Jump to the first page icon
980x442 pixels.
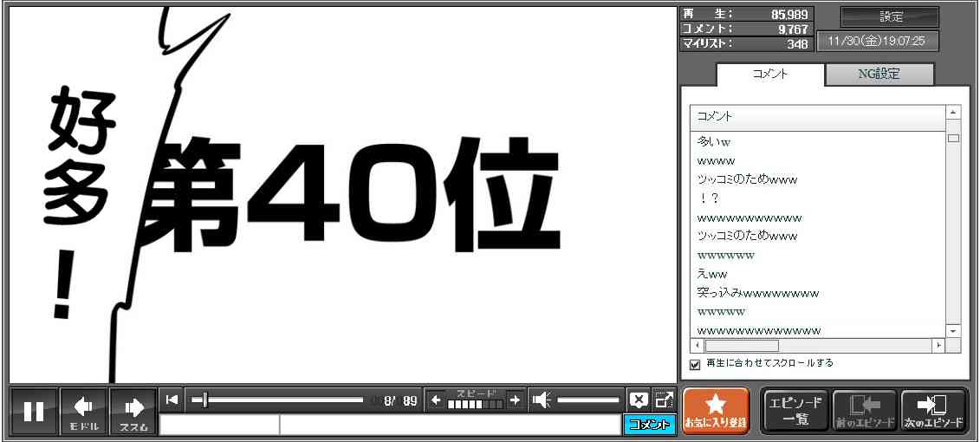pyautogui.click(x=172, y=400)
